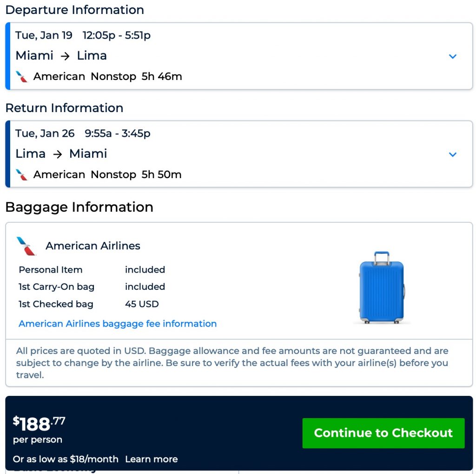Click the arrow icon between Lima and Miami
Image resolution: width=476 pixels, height=474 pixels.
point(57,154)
